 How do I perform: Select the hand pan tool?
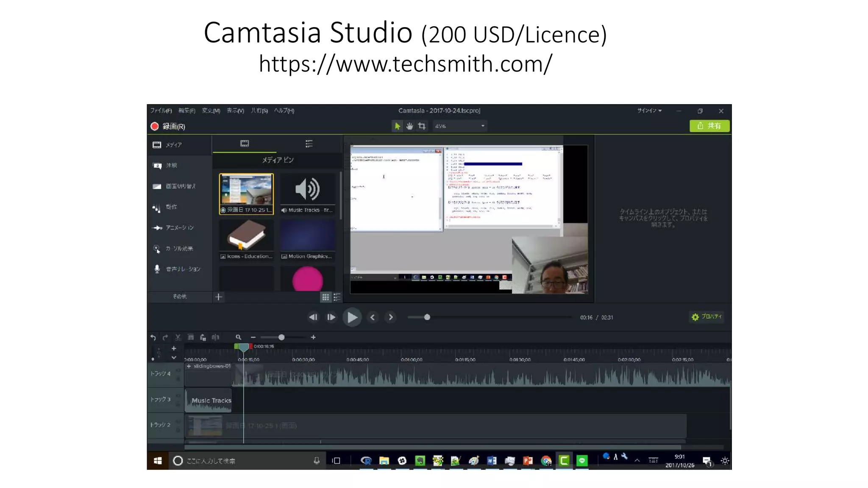pyautogui.click(x=409, y=126)
